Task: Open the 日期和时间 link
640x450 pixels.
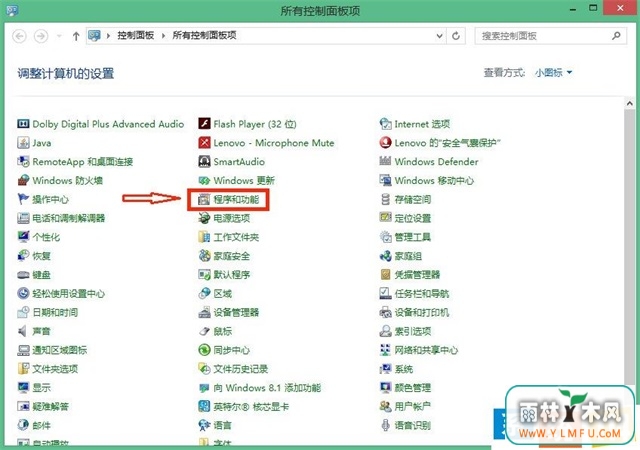Action: tap(55, 312)
